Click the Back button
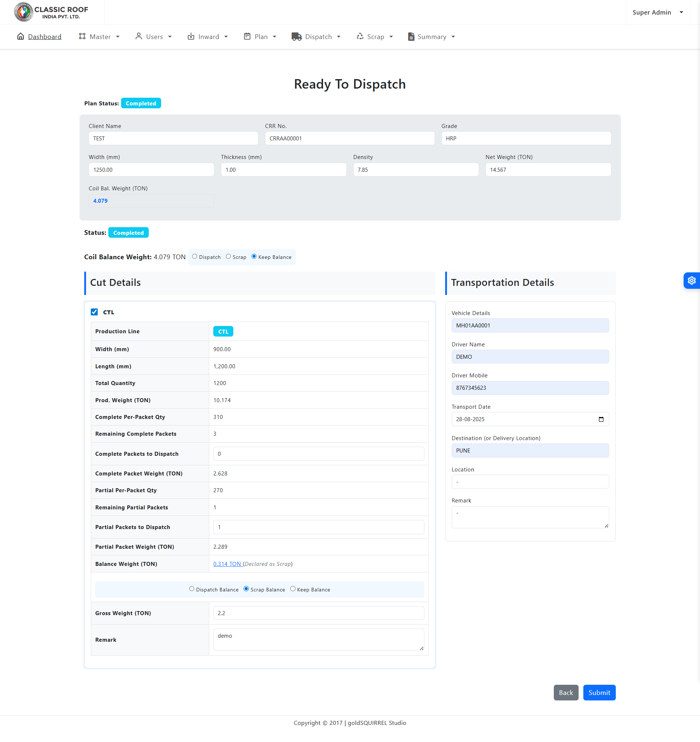The height and width of the screenshot is (742, 700). coord(566,692)
